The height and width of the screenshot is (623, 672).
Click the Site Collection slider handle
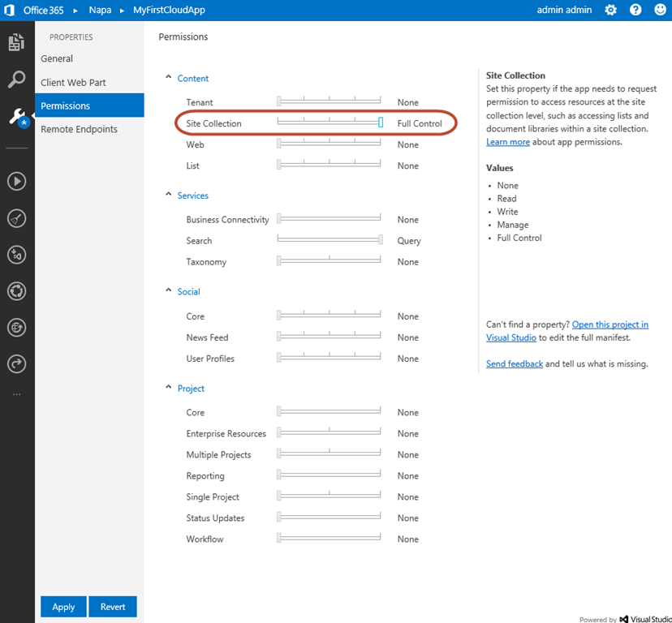(x=381, y=122)
